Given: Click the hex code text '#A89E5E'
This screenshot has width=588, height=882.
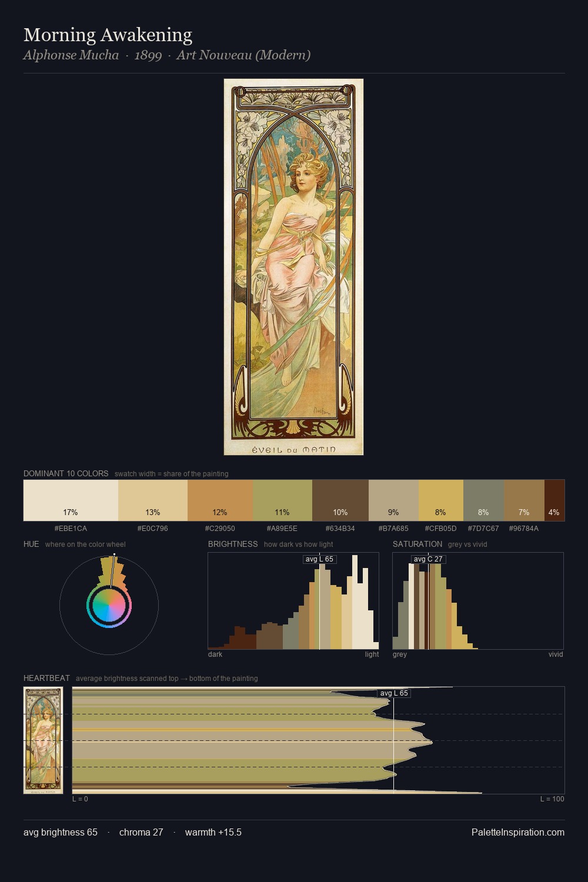Looking at the screenshot, I should click(x=282, y=529).
